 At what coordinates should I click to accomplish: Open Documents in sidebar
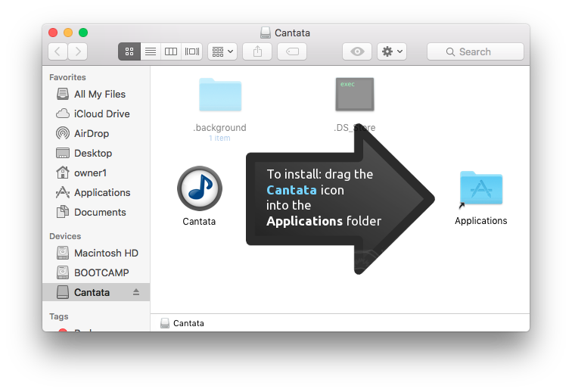(x=96, y=213)
